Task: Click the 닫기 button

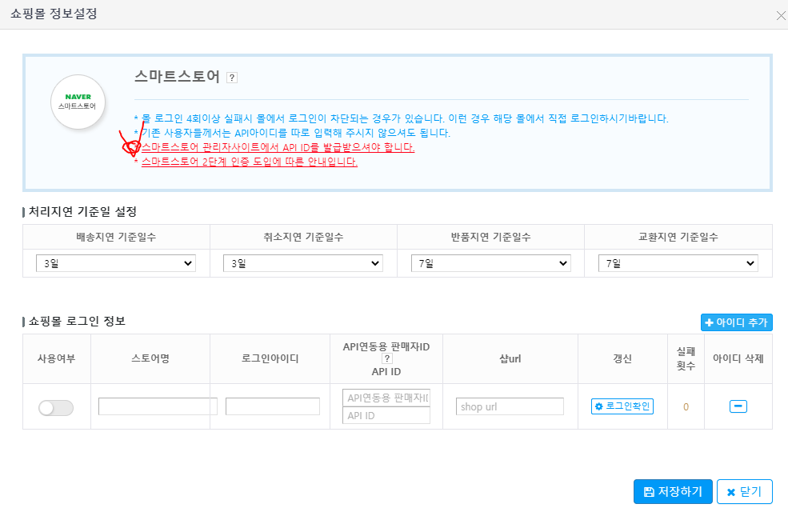Action: point(744,491)
